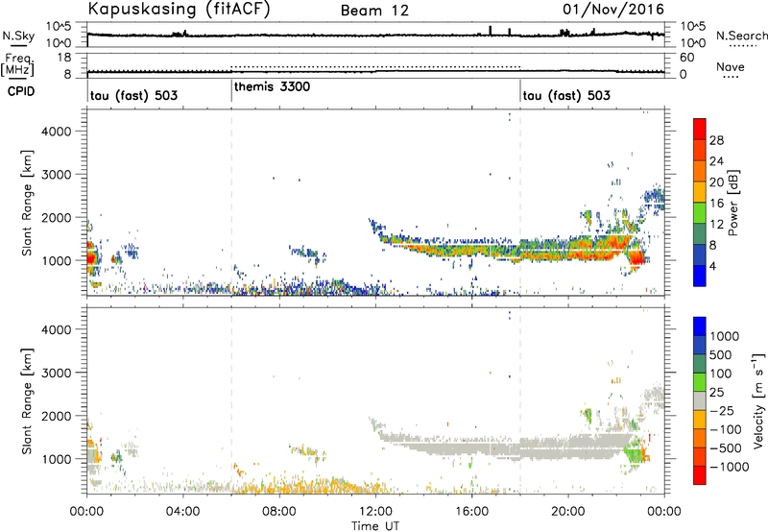Click the 'themis 3300' CPID label
This screenshot has height=532, width=768.
coord(272,87)
